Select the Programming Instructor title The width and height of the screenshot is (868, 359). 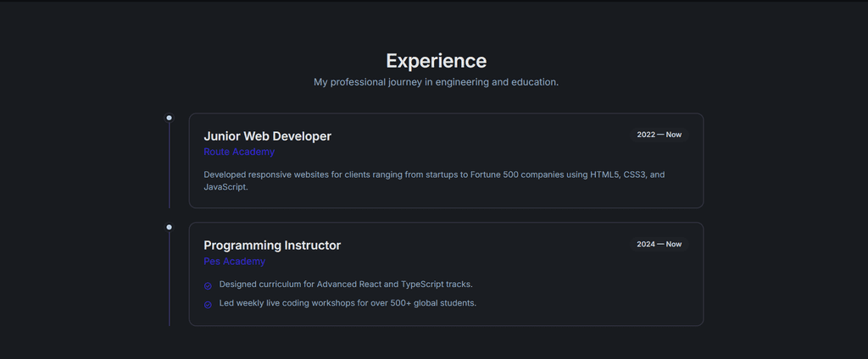(272, 246)
